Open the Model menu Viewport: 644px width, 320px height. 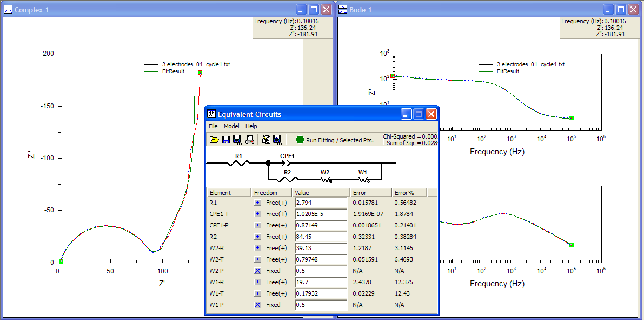231,126
